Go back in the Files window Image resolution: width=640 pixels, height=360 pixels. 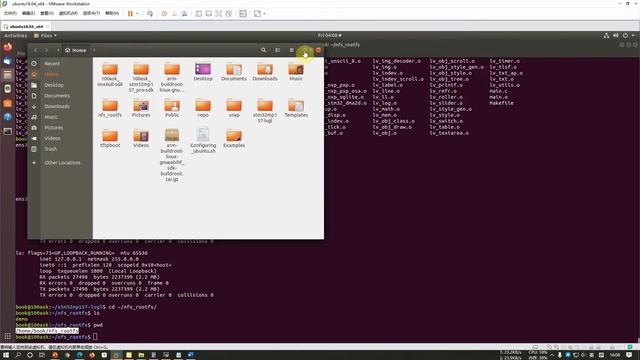point(36,50)
